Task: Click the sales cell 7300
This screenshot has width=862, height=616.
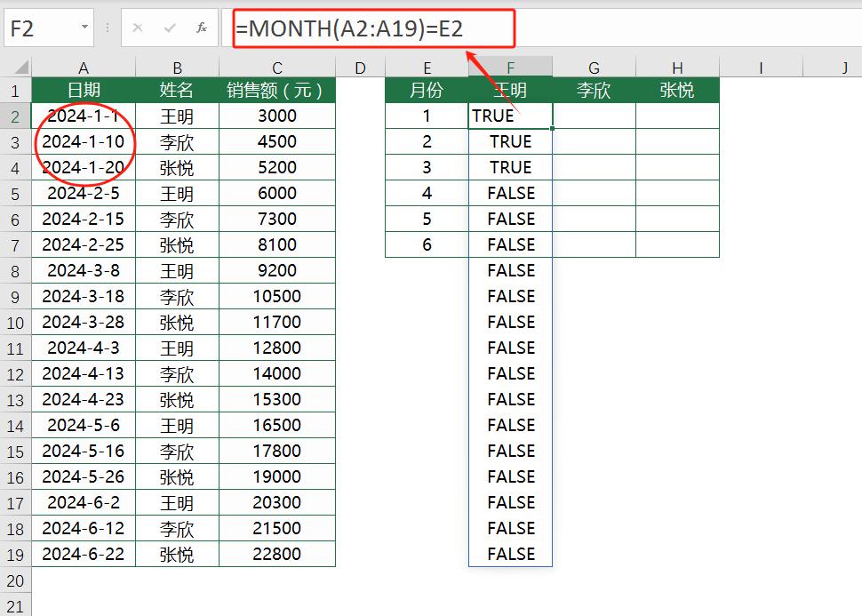Action: [277, 219]
